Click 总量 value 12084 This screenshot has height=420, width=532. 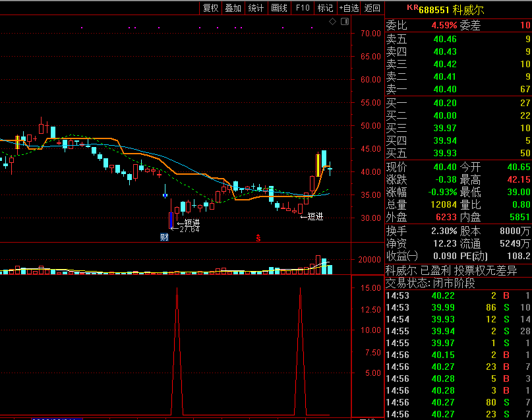click(x=444, y=204)
